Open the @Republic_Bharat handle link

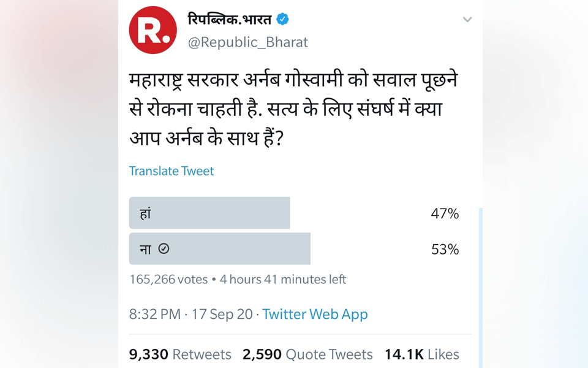[247, 42]
